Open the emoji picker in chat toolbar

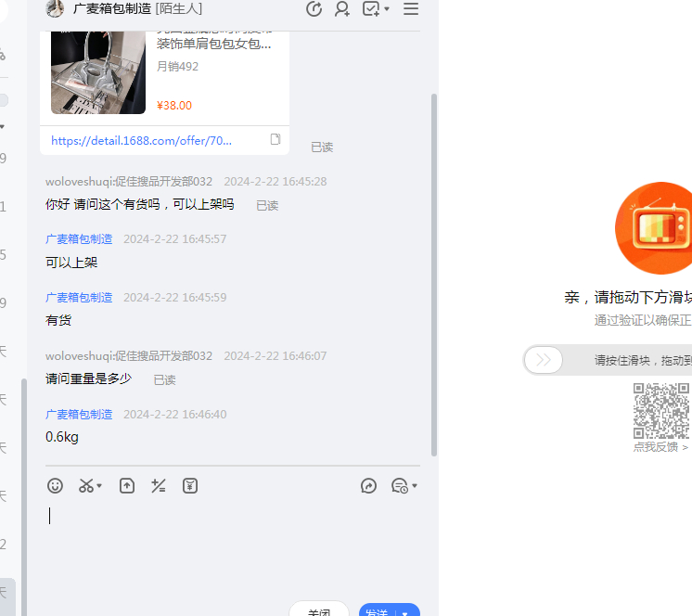pos(56,485)
